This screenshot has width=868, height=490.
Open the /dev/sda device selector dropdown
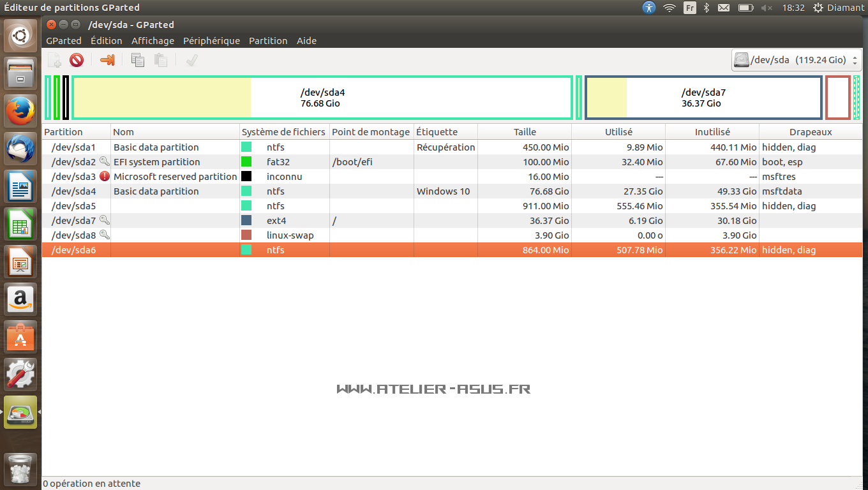(796, 60)
